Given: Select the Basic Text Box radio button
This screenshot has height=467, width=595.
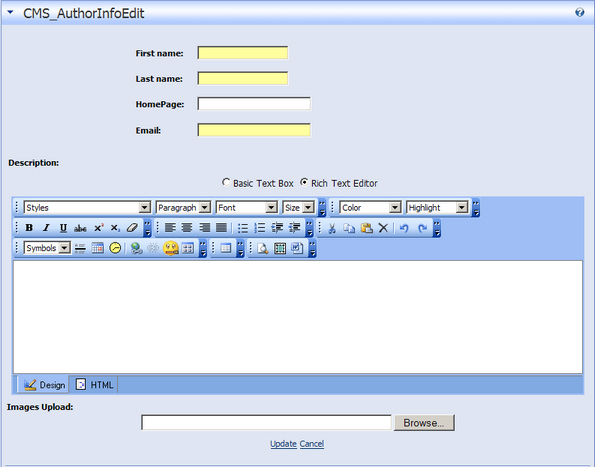Looking at the screenshot, I should (226, 182).
